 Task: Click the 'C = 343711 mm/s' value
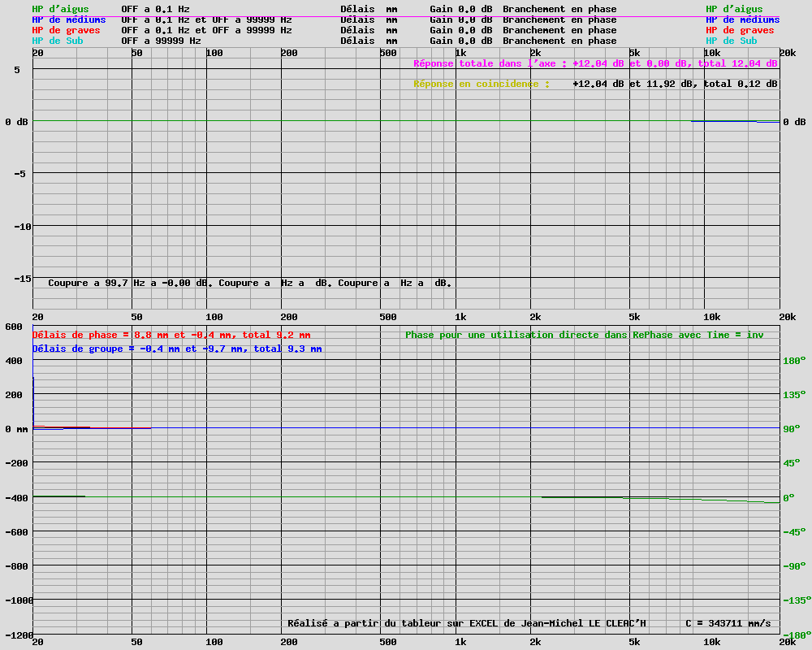728,623
